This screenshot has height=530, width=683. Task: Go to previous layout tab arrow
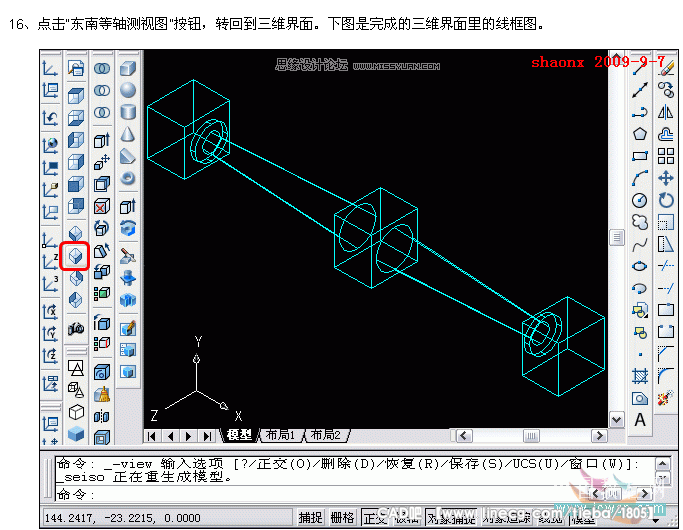click(170, 436)
